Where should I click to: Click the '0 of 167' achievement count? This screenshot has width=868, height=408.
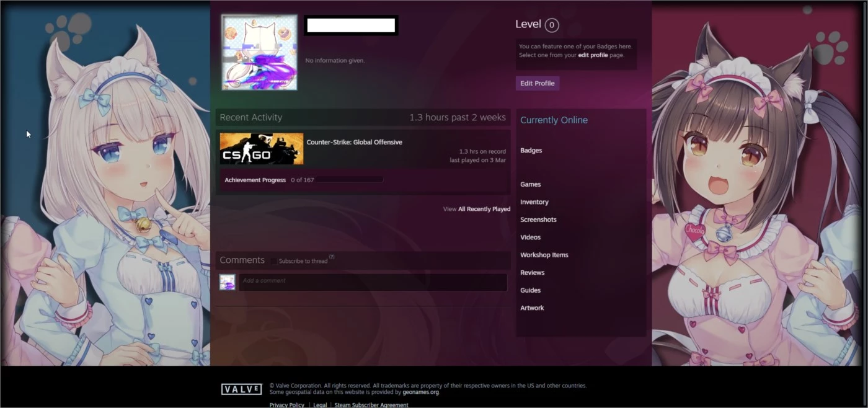point(303,180)
